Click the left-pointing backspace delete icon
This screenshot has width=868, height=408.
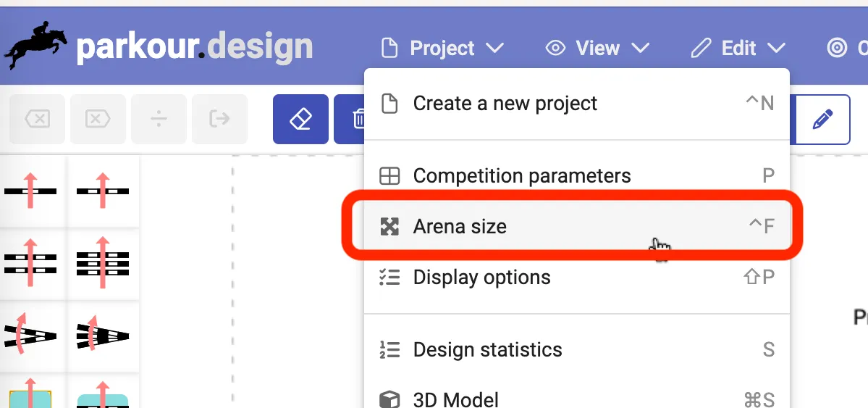tap(38, 119)
